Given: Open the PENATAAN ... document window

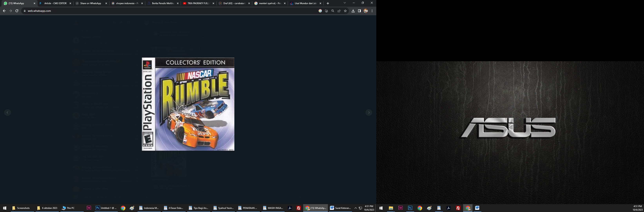Looking at the screenshot, I should point(248,208).
